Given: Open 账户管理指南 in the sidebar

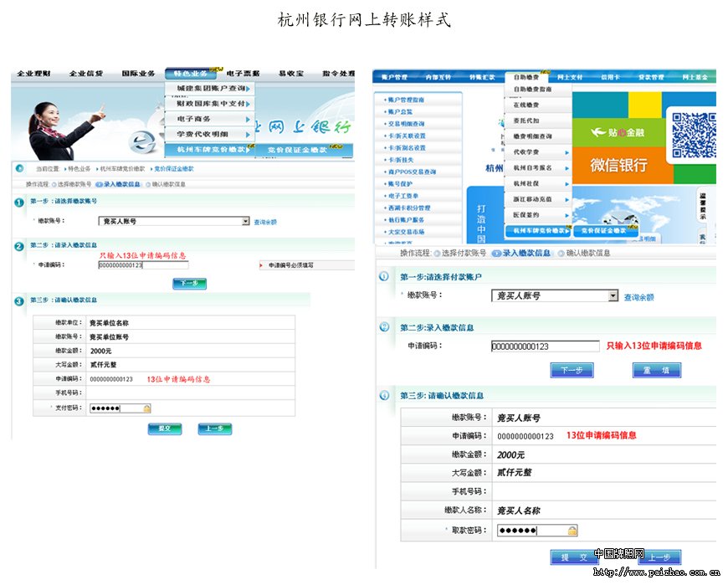Looking at the screenshot, I should 406,100.
